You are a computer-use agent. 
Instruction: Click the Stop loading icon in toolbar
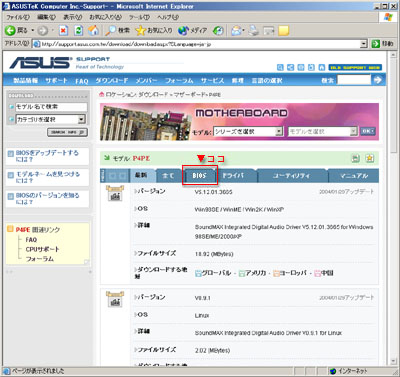coord(63,31)
